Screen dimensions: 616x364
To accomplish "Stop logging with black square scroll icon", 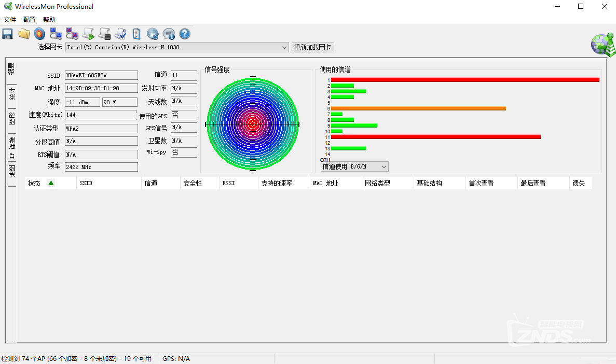I will coord(104,34).
